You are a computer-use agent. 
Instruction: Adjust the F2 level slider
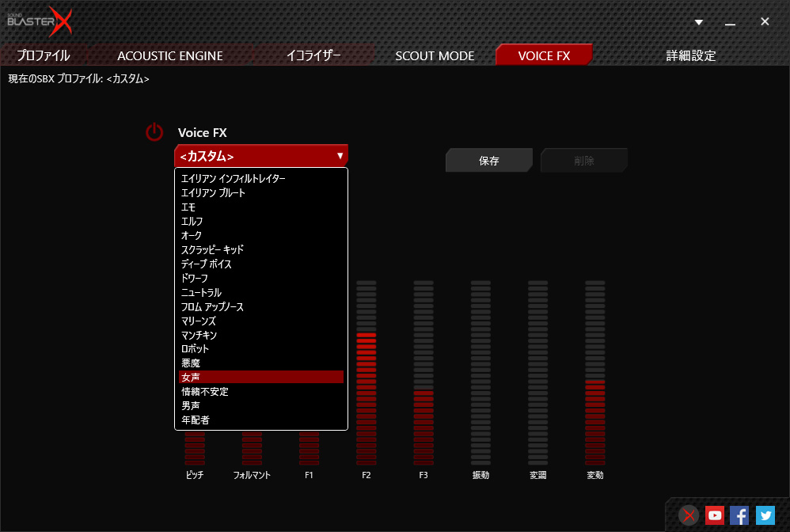[x=367, y=373]
